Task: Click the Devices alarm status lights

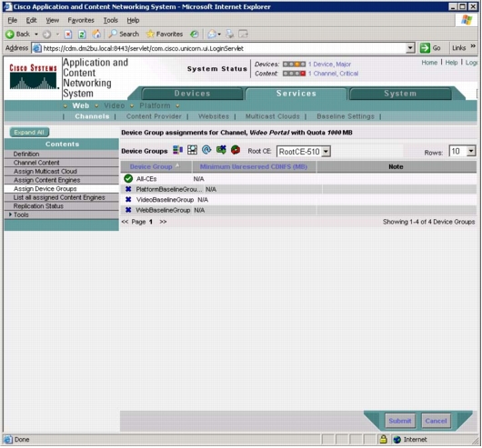Action: click(294, 65)
